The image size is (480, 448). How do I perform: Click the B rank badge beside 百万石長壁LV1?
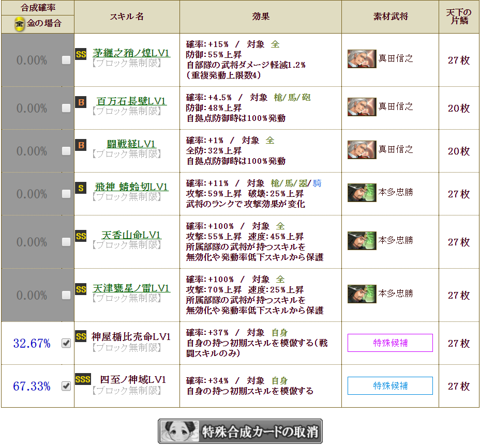point(81,102)
